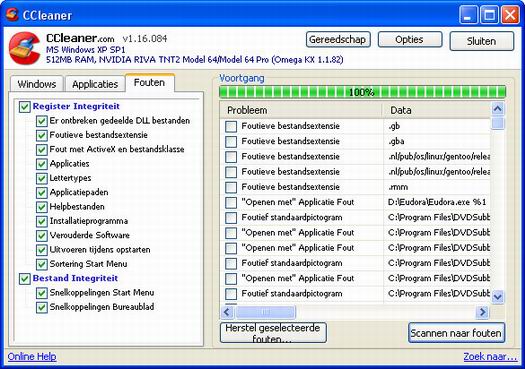Open the Gereedschap tools button
Screen dimensions: 525x369
(x=338, y=40)
